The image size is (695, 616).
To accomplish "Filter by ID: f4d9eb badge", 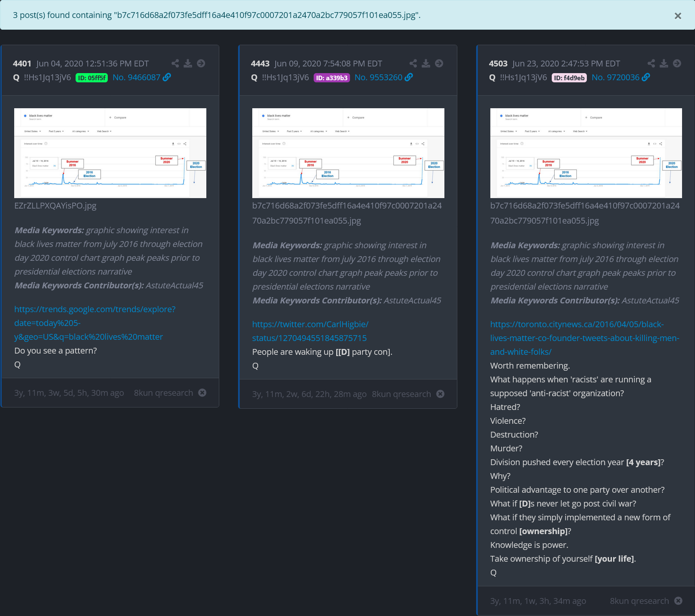I will [x=569, y=78].
